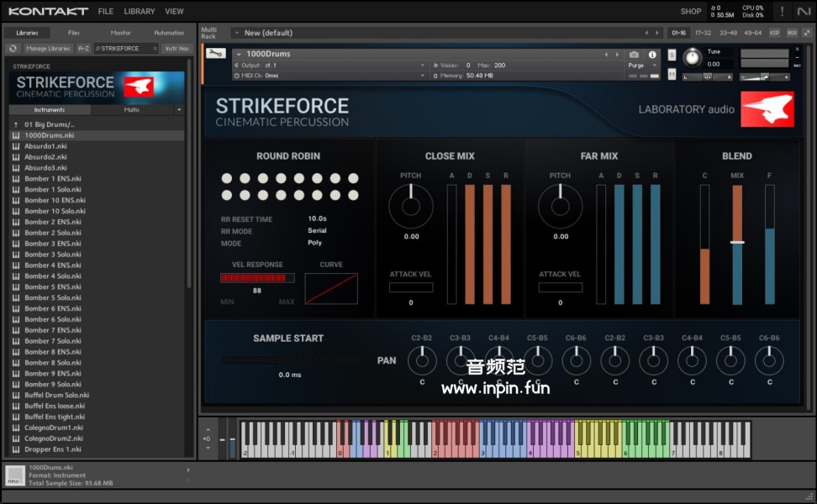The width and height of the screenshot is (817, 504).
Task: Click the camera snapshot icon
Action: click(634, 55)
